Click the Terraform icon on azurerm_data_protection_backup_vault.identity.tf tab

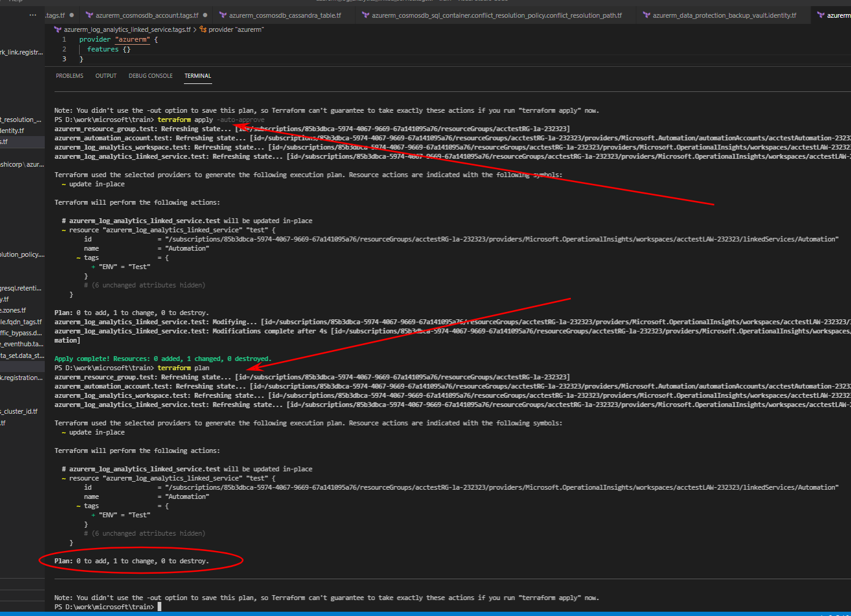(647, 15)
